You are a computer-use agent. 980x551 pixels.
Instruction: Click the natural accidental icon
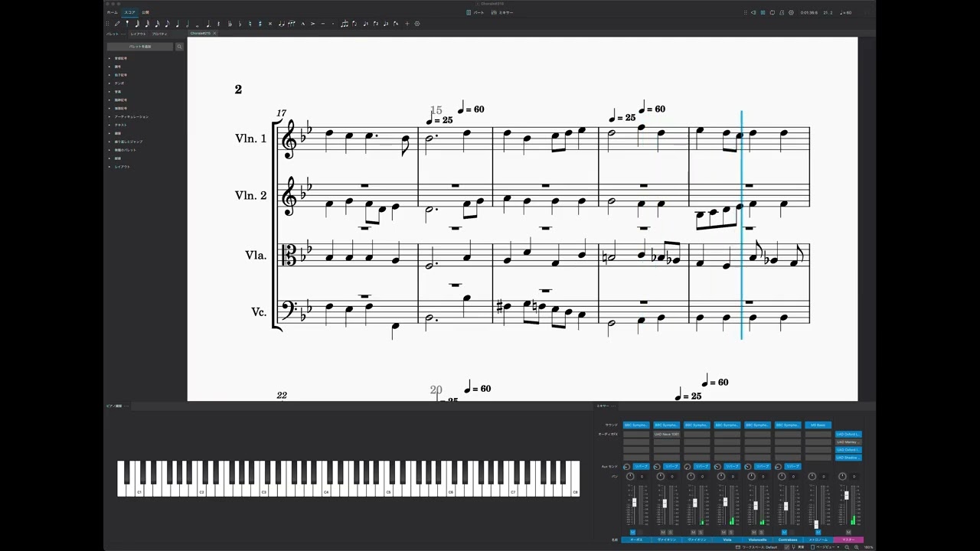tap(250, 24)
